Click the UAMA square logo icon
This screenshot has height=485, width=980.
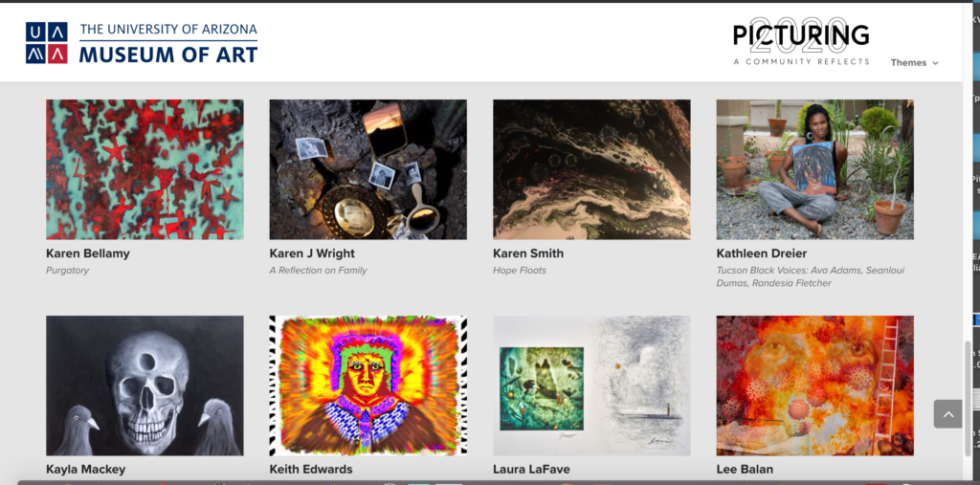(x=46, y=43)
